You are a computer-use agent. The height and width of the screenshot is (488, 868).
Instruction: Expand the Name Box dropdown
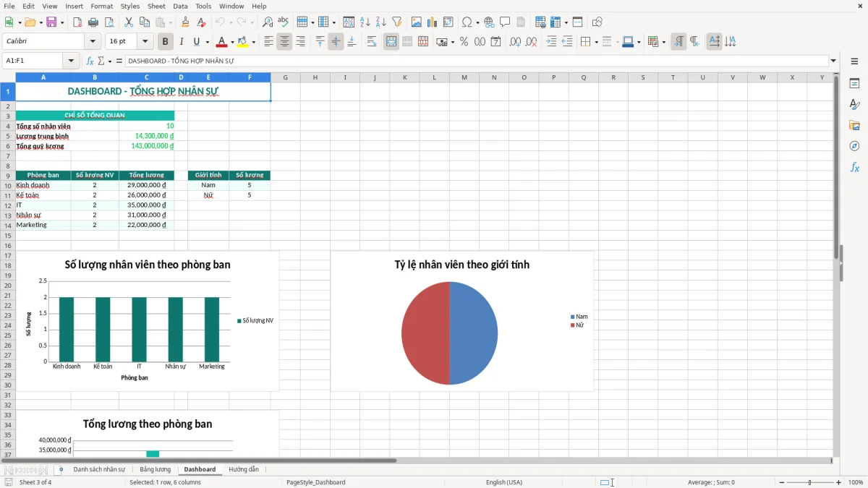(71, 61)
